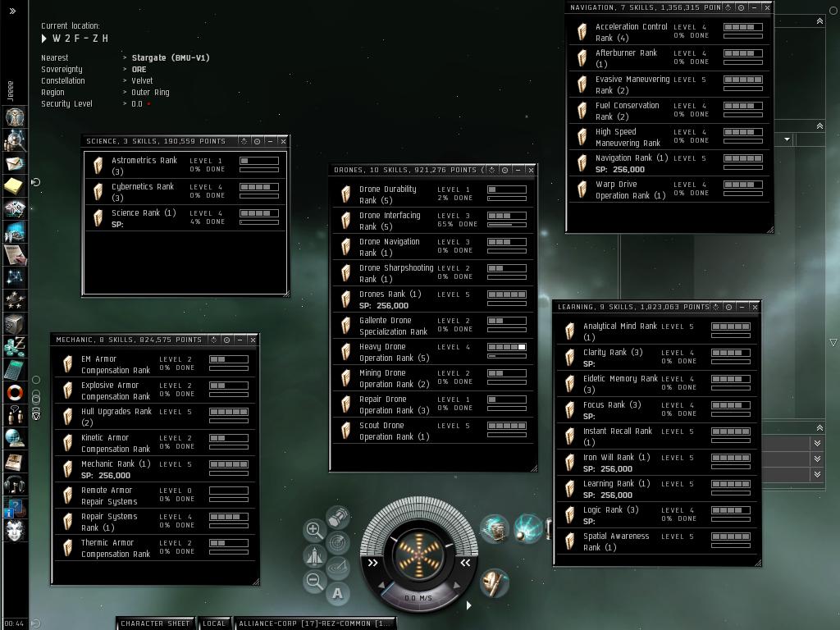Expand the bottom-most right-edge double chevron
Screen dimensions: 840x630
pos(818,474)
